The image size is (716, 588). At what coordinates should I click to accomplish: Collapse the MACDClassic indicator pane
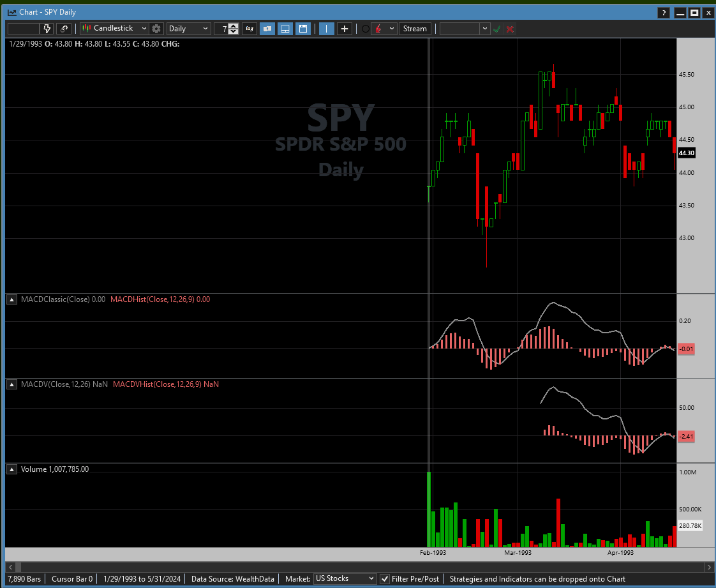click(12, 299)
